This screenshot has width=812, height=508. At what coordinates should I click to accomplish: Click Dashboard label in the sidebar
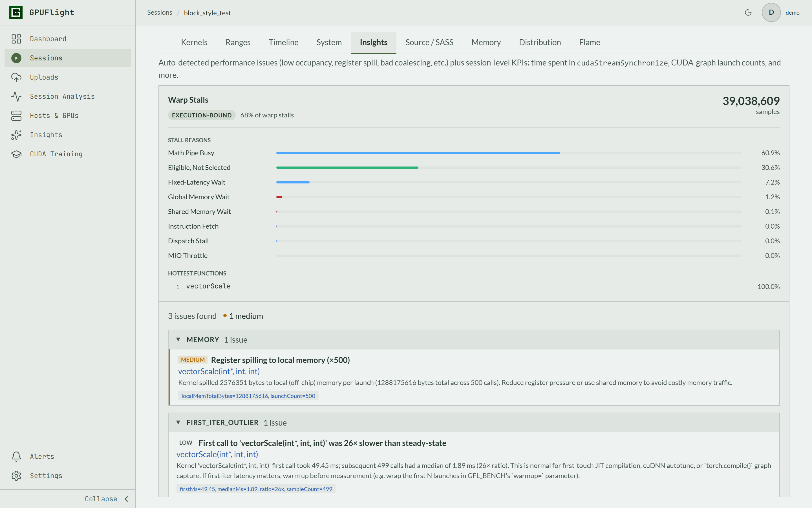(48, 39)
